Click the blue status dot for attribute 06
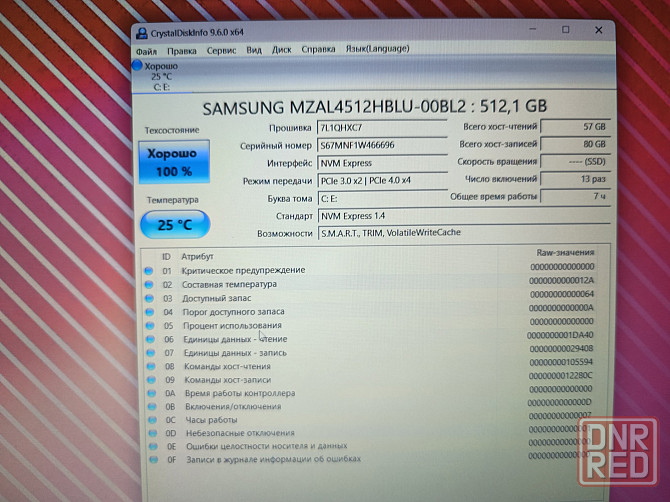This screenshot has height=502, width=670. (x=150, y=339)
